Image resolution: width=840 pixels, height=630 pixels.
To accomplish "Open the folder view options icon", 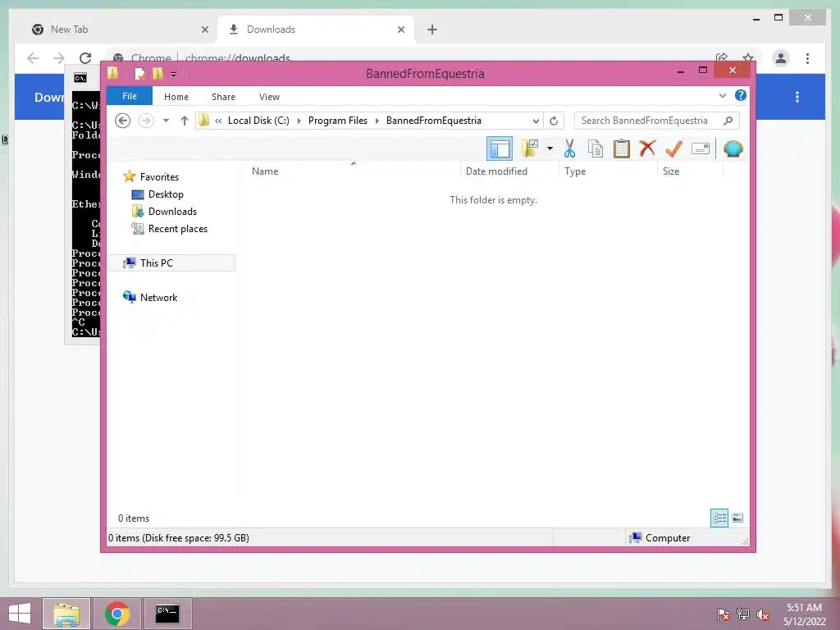I will (x=529, y=148).
